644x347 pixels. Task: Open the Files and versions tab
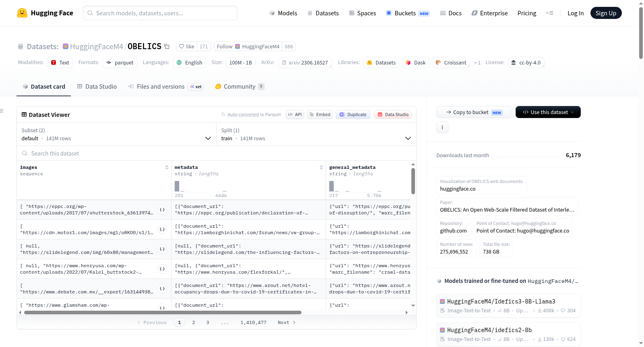click(165, 86)
